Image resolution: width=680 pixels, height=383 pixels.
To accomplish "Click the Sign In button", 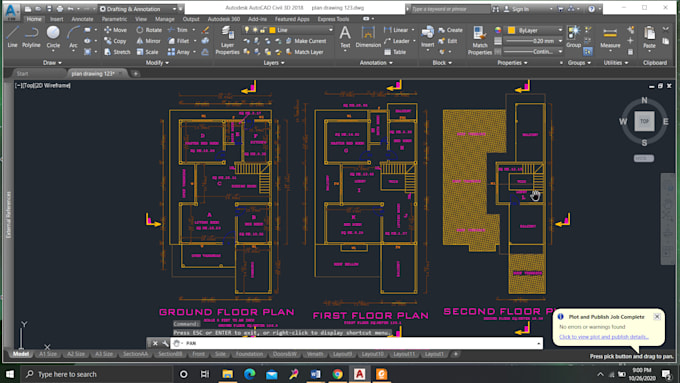I will click(516, 9).
